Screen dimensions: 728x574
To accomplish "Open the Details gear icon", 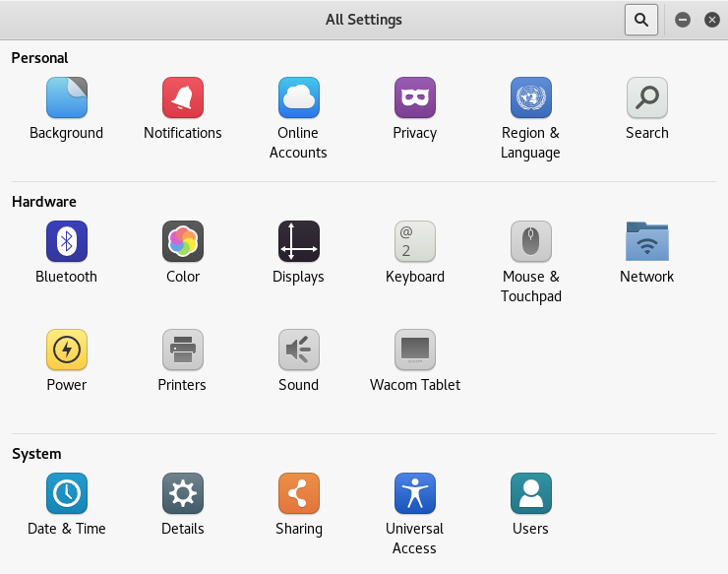I will point(182,493).
